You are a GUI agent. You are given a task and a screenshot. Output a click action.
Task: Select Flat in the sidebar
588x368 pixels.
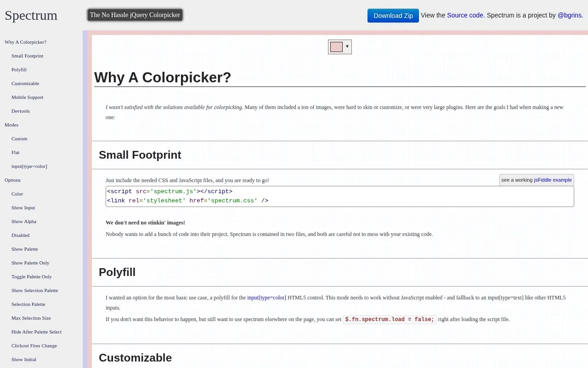(x=15, y=152)
